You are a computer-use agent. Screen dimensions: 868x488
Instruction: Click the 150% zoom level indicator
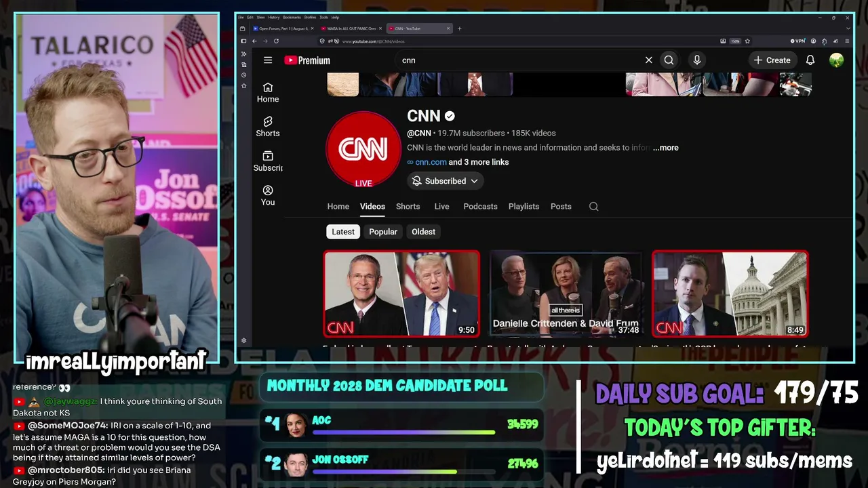735,41
